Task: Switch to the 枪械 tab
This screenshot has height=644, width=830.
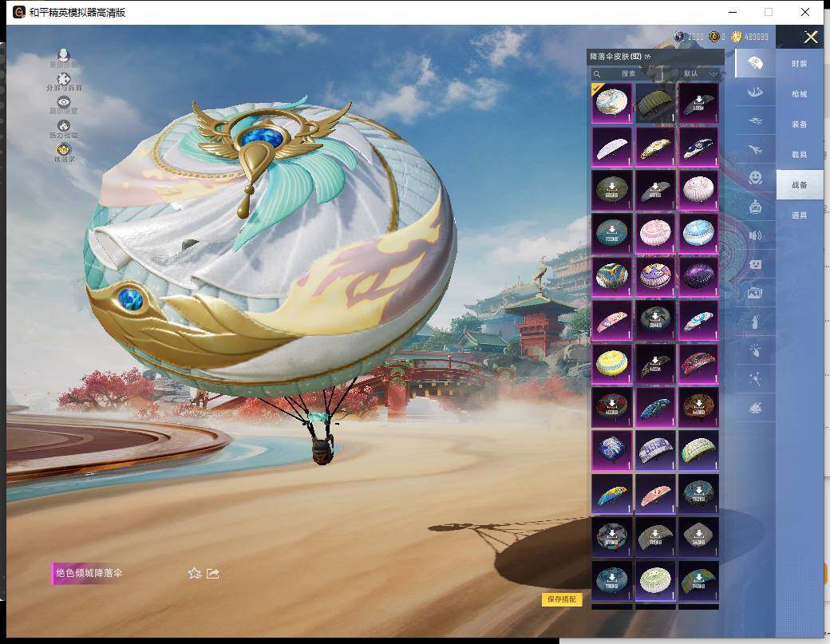Action: 799,94
